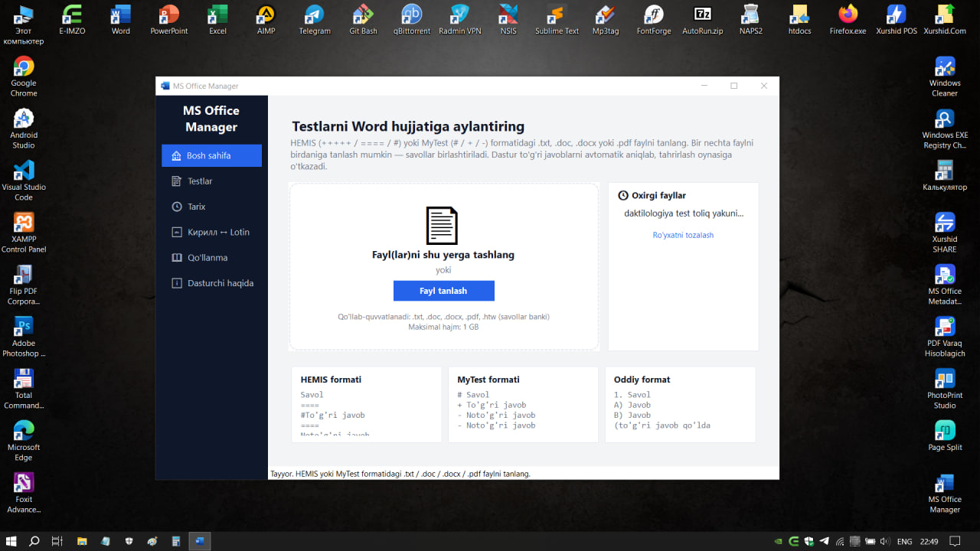Click the Ro'yxatni tozalash link
The width and height of the screenshot is (980, 551).
pyautogui.click(x=683, y=235)
